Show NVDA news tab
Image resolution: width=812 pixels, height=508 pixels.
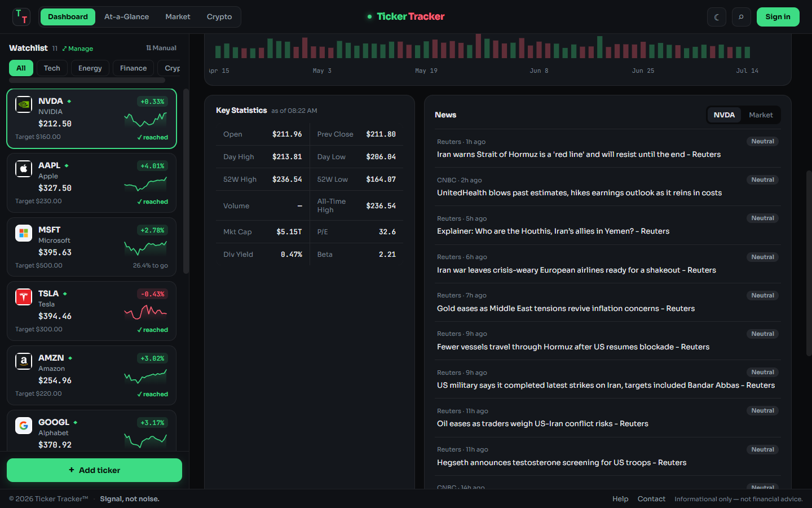pyautogui.click(x=724, y=115)
